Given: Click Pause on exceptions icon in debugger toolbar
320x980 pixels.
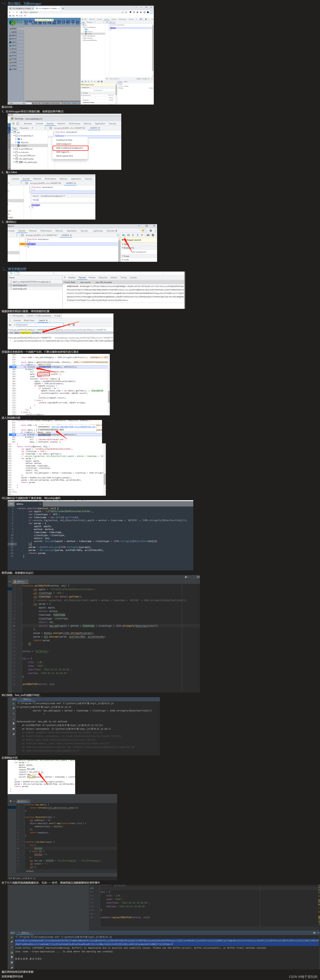Looking at the screenshot, I should click(153, 235).
